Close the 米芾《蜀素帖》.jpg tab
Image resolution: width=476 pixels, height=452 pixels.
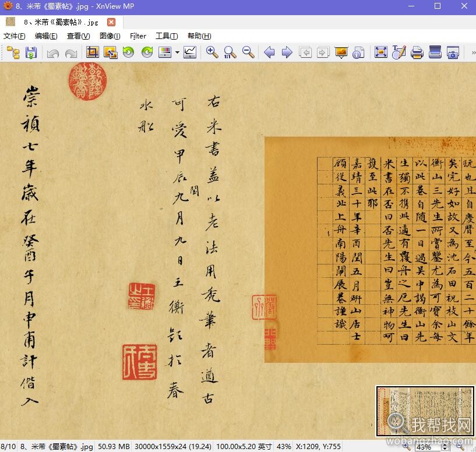tap(111, 22)
